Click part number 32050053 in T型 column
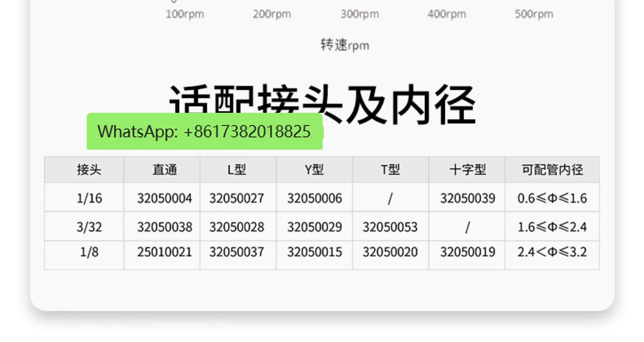 click(x=390, y=227)
